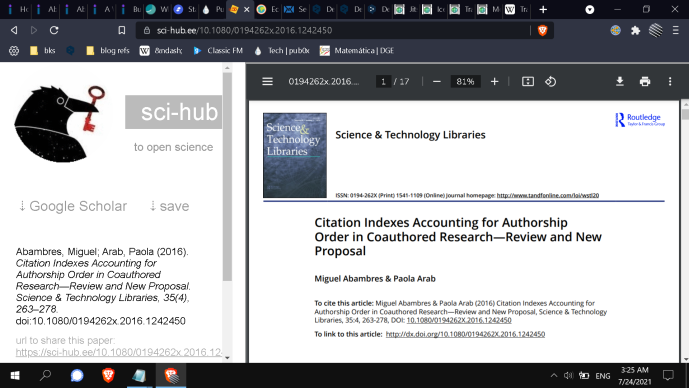
Task: Click the sci-hub share URL link
Action: [119, 352]
